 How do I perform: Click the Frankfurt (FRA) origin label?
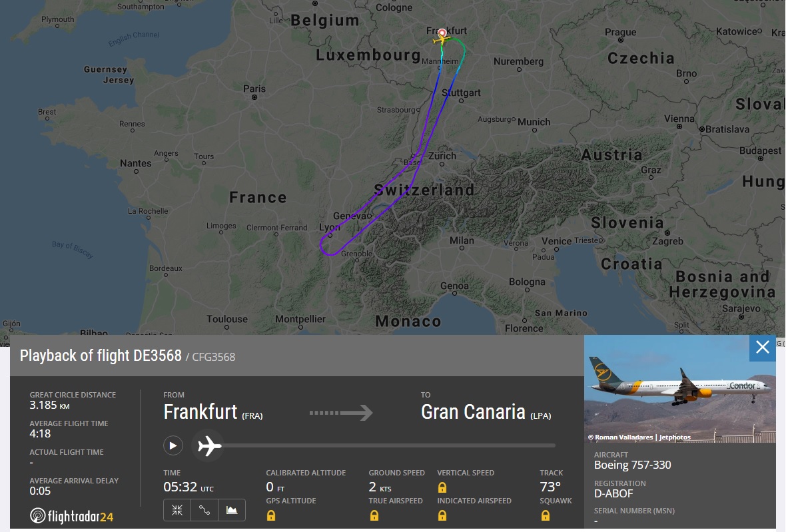coord(213,412)
